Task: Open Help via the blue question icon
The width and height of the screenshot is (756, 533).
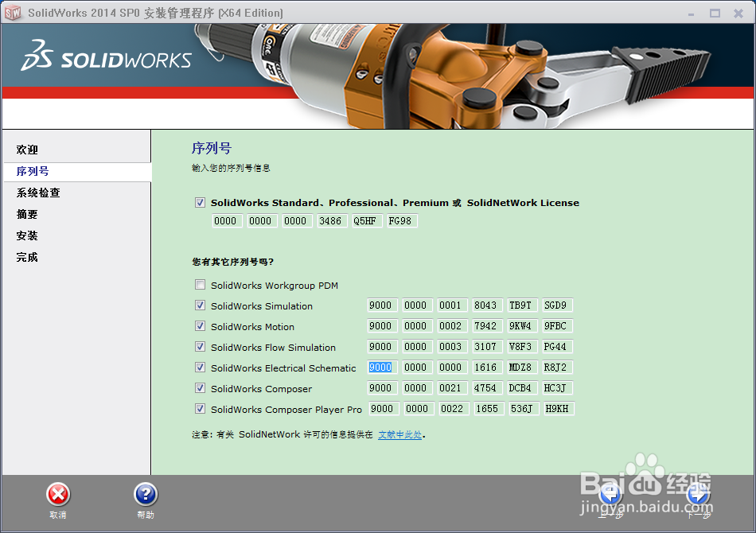Action: (146, 495)
